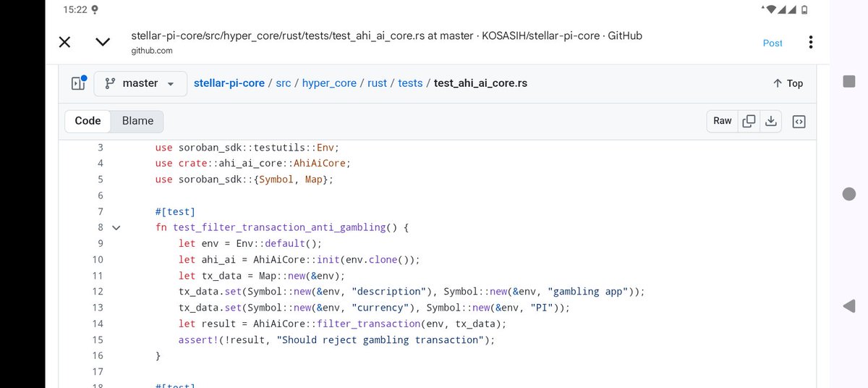Screen dimensions: 868x388
Task: Switch to the Blame tab
Action: coord(137,121)
